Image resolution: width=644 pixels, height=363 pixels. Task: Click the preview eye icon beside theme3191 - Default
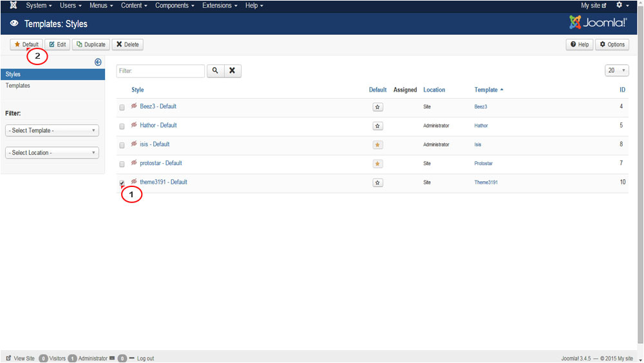click(x=134, y=182)
